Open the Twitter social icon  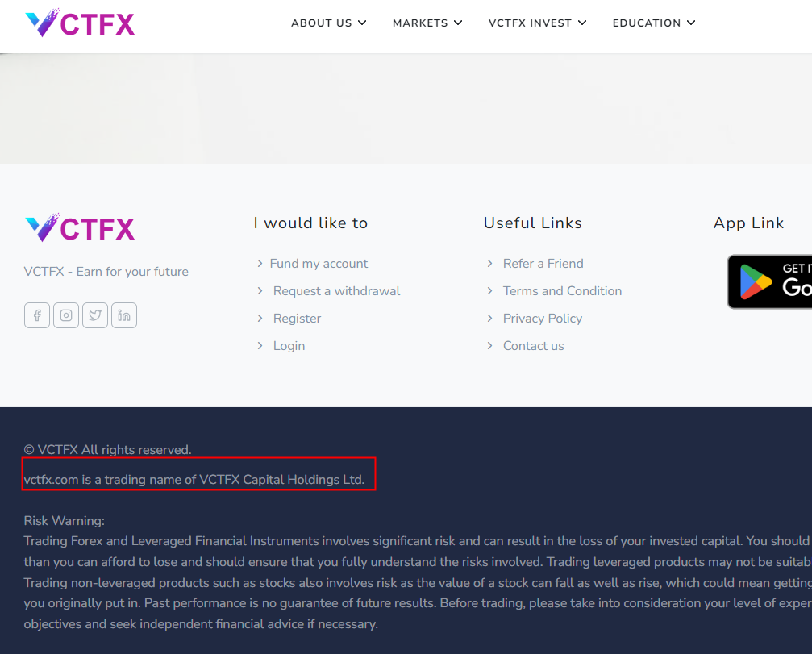[x=95, y=315]
